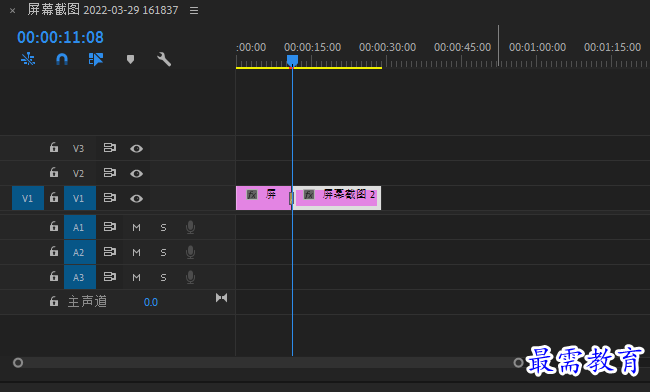Toggle the Snap magnet icon
Viewport: 650px width, 392px height.
pos(62,59)
